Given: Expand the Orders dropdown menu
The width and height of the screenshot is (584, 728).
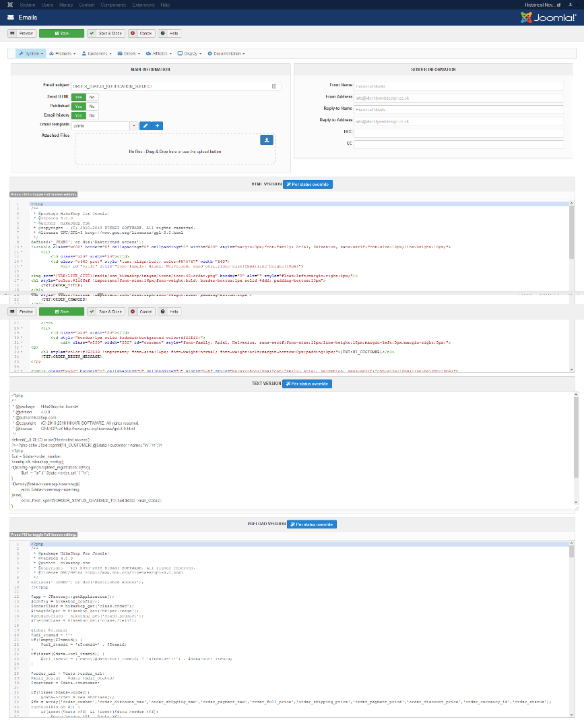Looking at the screenshot, I should pyautogui.click(x=129, y=54).
